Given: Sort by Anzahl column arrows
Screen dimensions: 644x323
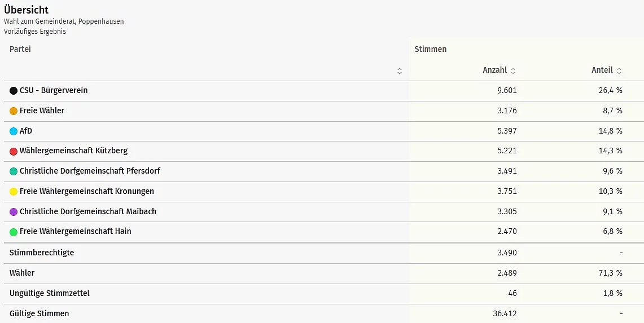Looking at the screenshot, I should click(x=513, y=71).
